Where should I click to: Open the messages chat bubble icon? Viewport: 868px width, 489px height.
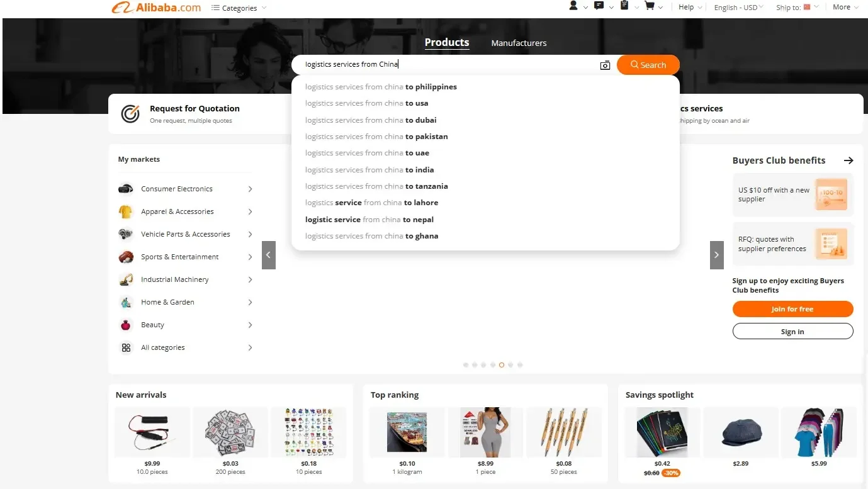[599, 6]
